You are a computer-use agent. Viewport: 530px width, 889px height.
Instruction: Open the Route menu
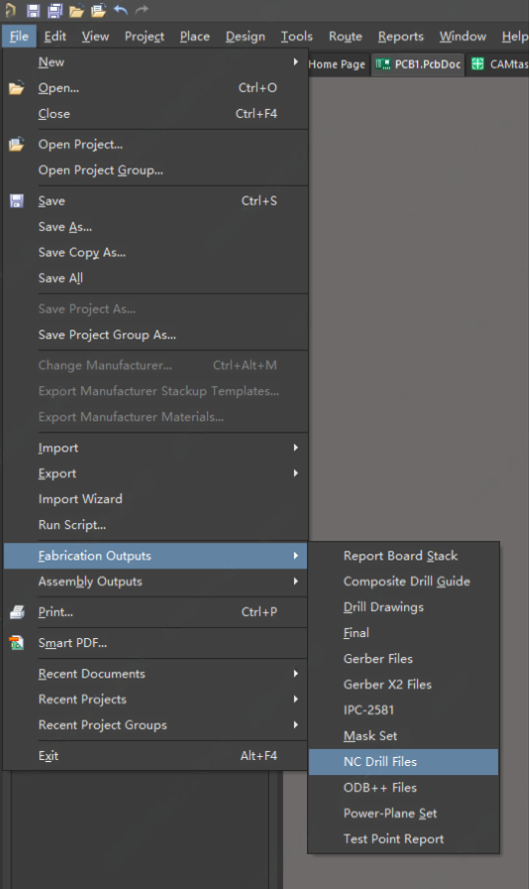346,36
